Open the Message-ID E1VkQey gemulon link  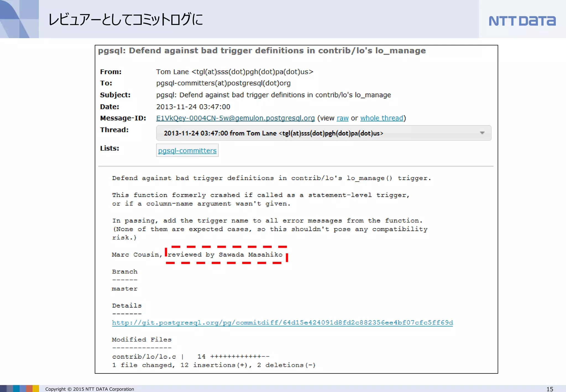coord(235,118)
